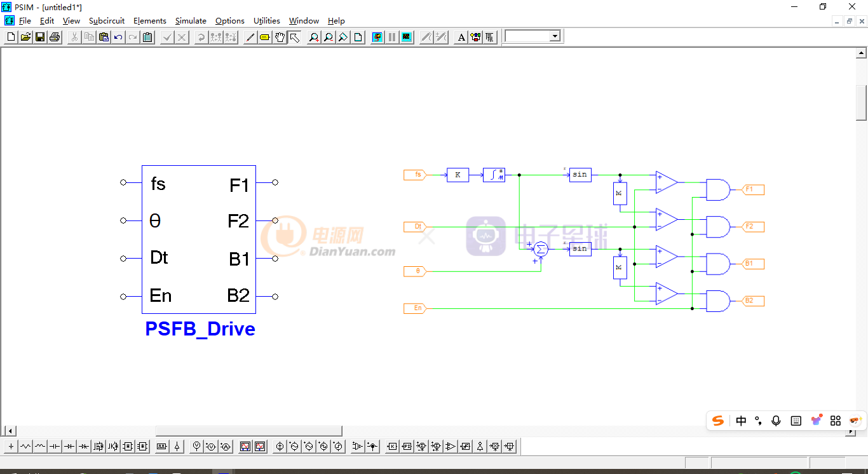The height and width of the screenshot is (474, 868).
Task: Activate the hand pan tool
Action: tap(280, 37)
